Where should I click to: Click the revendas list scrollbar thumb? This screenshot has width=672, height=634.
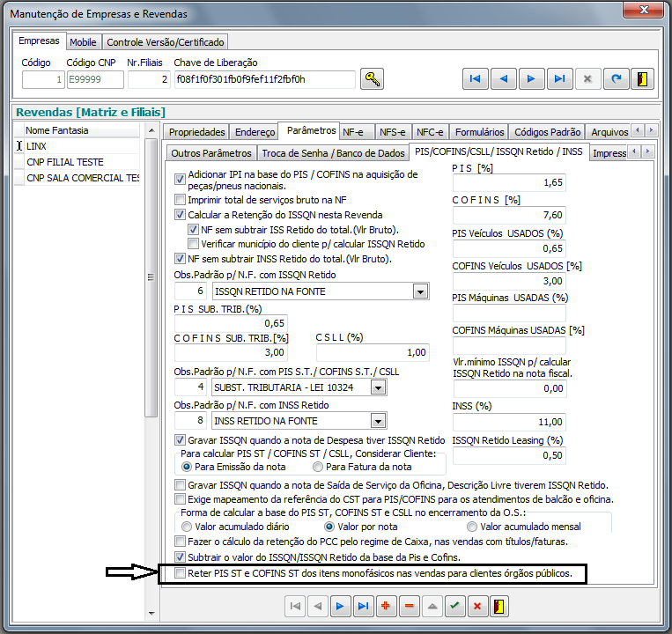(151, 276)
